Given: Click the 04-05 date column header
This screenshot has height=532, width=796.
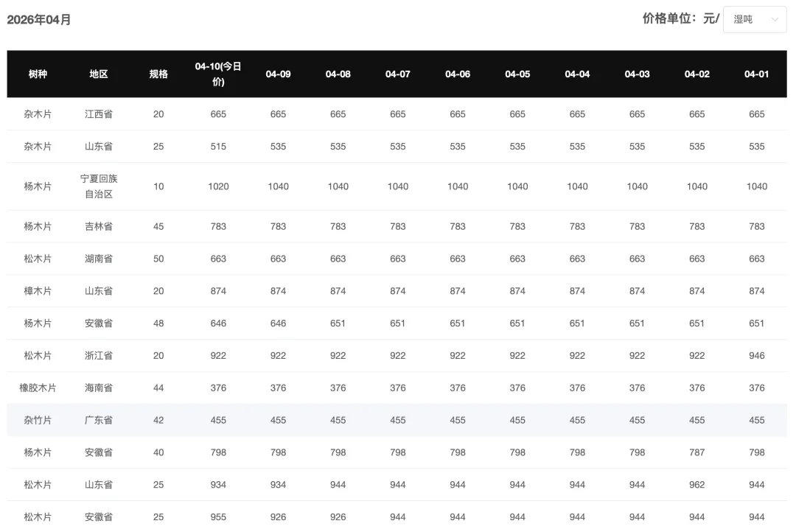Looking at the screenshot, I should pyautogui.click(x=517, y=74).
